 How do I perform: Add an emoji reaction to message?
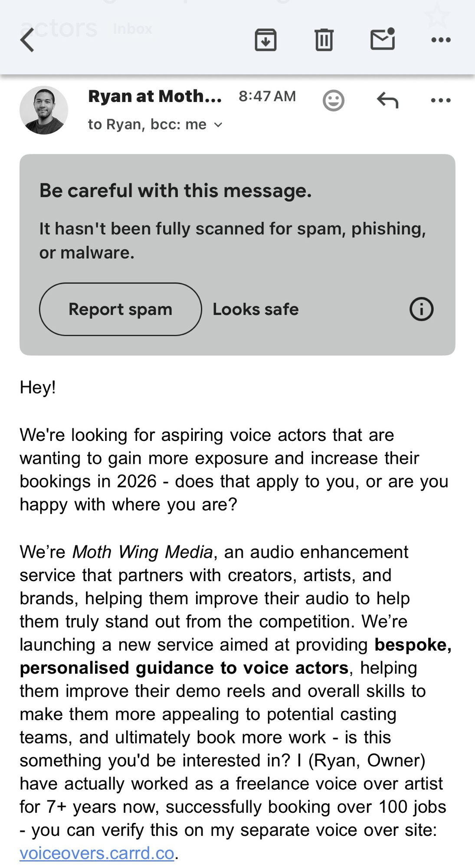[x=334, y=101]
